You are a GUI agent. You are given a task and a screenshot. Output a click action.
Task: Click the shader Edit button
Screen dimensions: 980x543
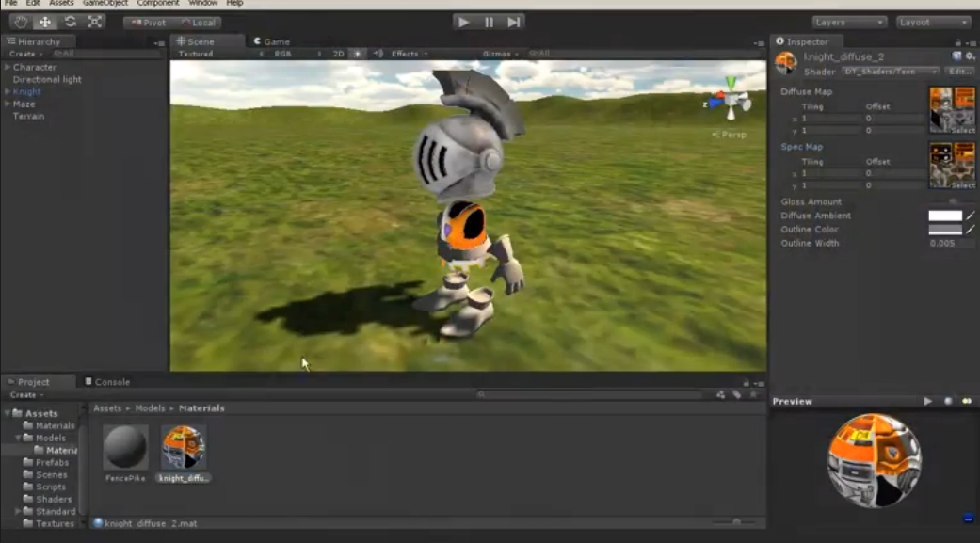coord(959,72)
